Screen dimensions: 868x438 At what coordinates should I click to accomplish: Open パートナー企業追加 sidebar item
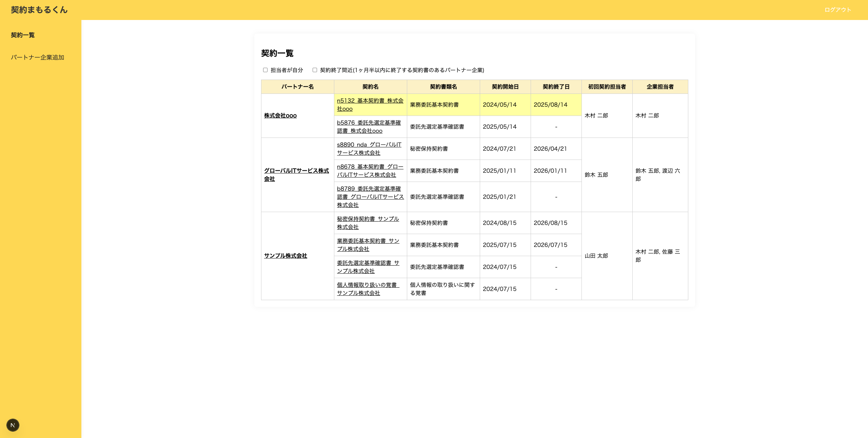pos(37,58)
